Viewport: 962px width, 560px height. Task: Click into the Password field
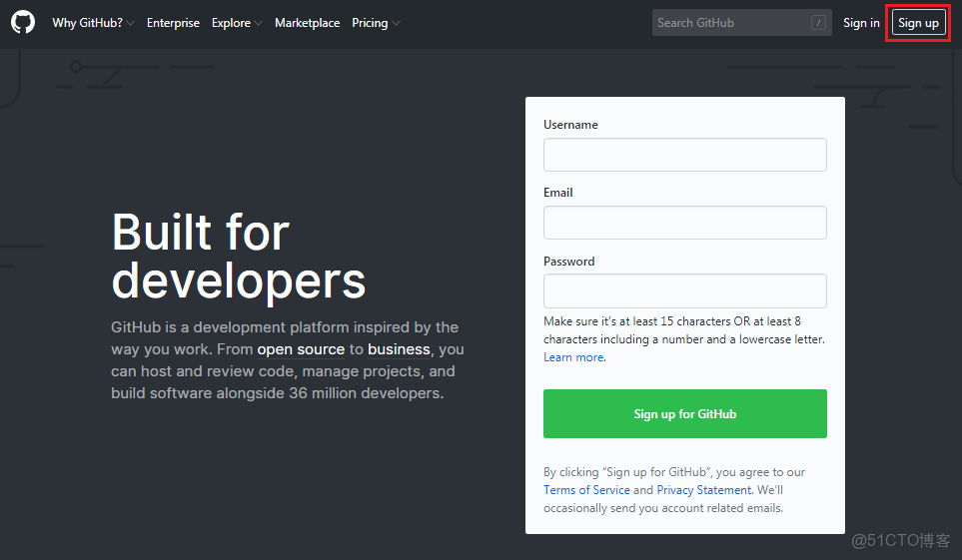tap(684, 290)
